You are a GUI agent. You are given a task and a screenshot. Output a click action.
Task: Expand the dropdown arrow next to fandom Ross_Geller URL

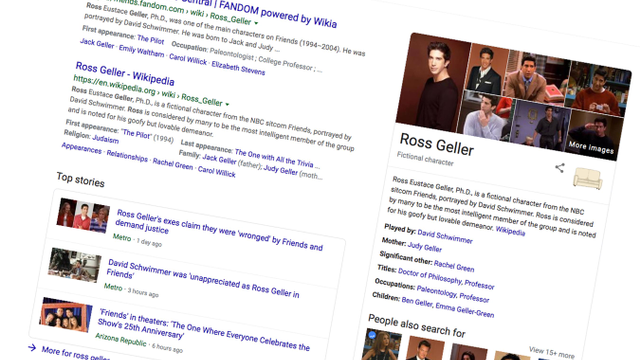pos(256,23)
